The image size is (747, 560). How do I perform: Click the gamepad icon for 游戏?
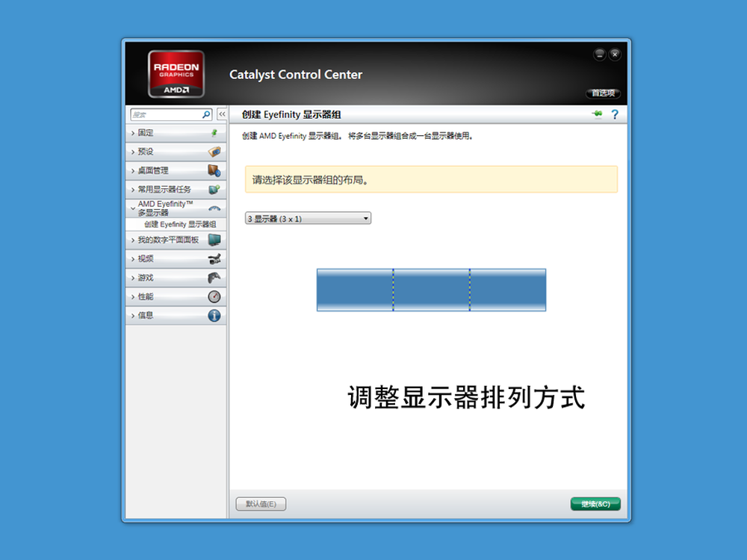pos(214,278)
